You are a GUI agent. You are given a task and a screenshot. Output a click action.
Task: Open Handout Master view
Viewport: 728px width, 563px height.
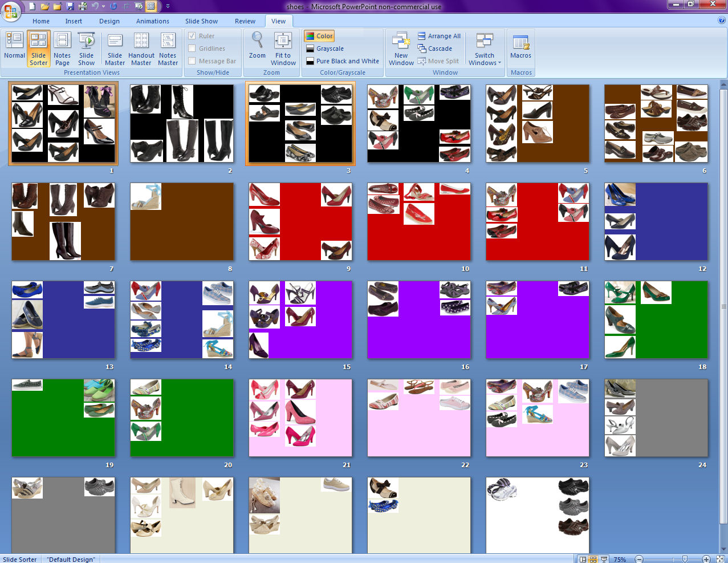click(141, 48)
